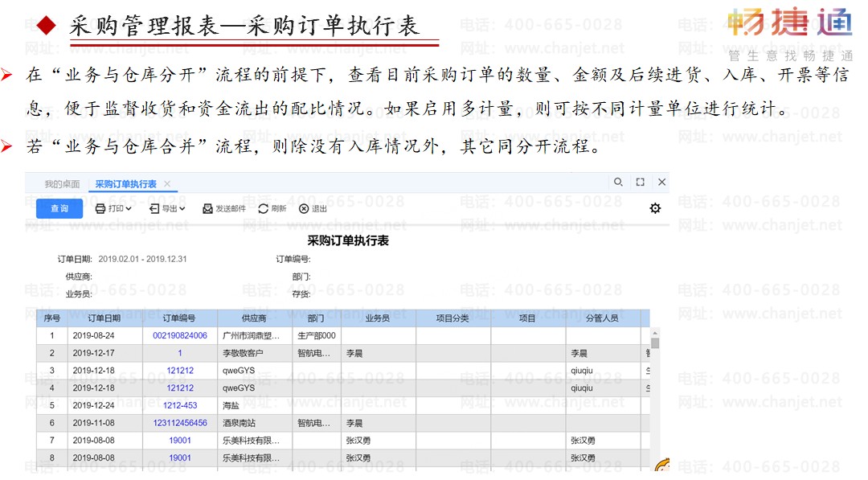Click the 部门 column header
868x480 pixels.
point(316,318)
